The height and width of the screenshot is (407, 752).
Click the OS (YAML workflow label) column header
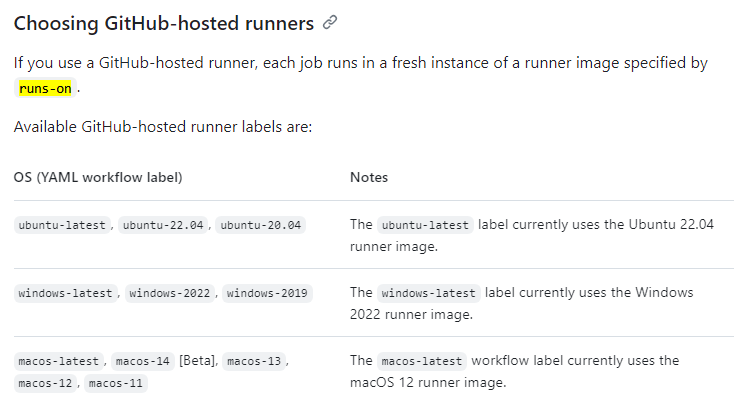pyautogui.click(x=98, y=177)
